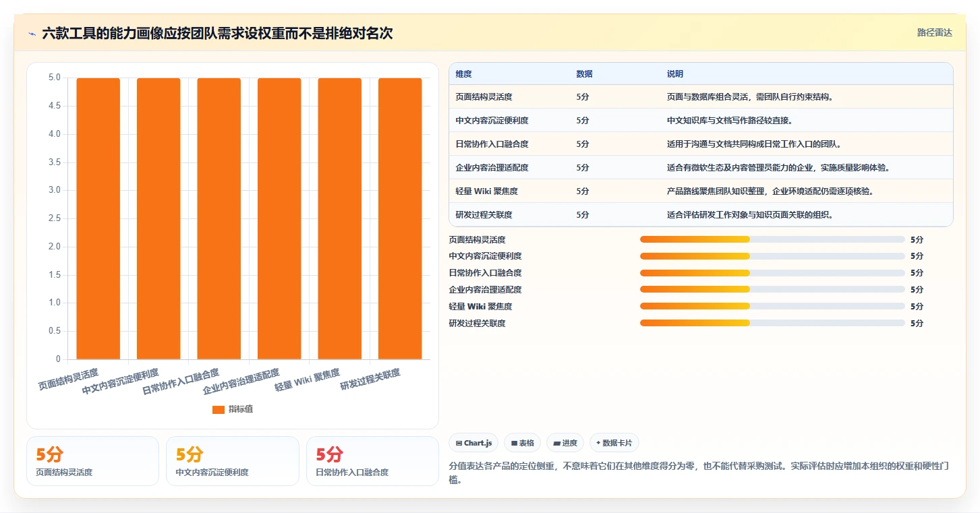Click the 中文内容沉淀便利度 progress bar
The height and width of the screenshot is (513, 980).
tap(772, 256)
